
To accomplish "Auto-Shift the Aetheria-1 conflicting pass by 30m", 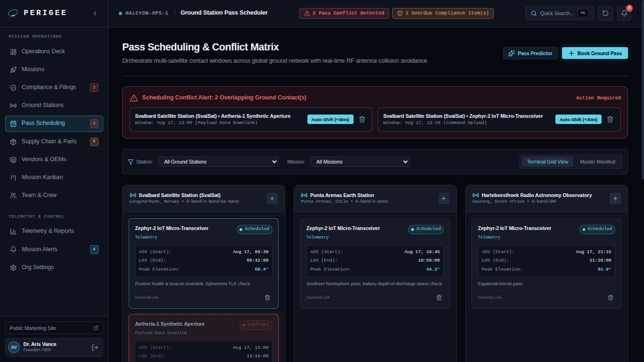I will 330,119.
